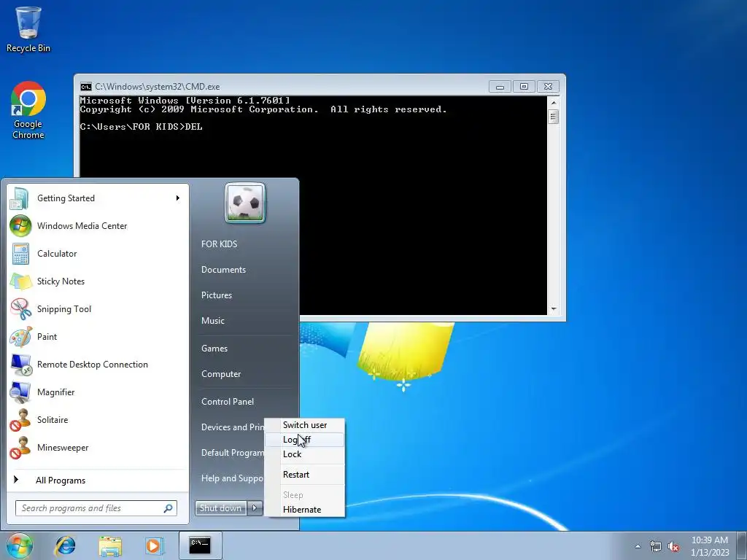Screen dimensions: 747x560
Task: Maximize the CMD window
Action: (524, 87)
